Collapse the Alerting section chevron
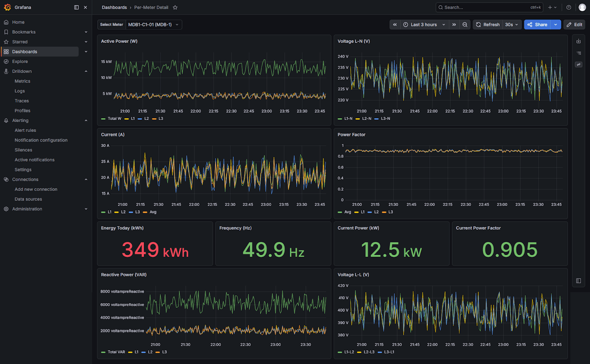The height and width of the screenshot is (364, 590). (x=86, y=121)
